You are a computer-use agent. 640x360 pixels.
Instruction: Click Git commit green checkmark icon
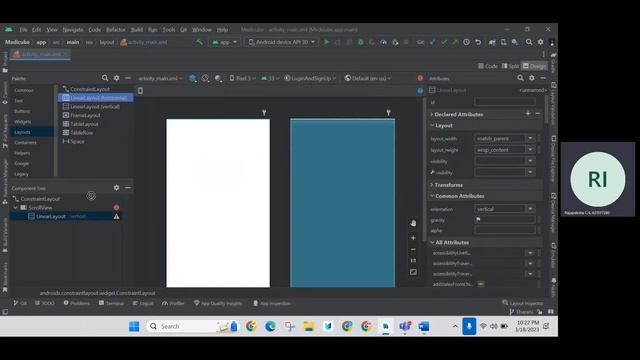click(444, 42)
